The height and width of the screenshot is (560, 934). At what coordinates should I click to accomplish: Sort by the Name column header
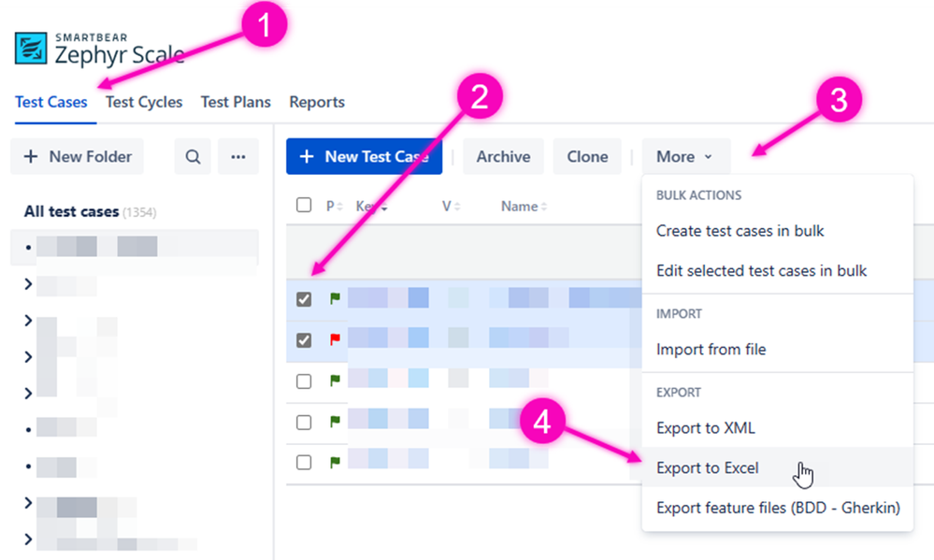pyautogui.click(x=524, y=206)
